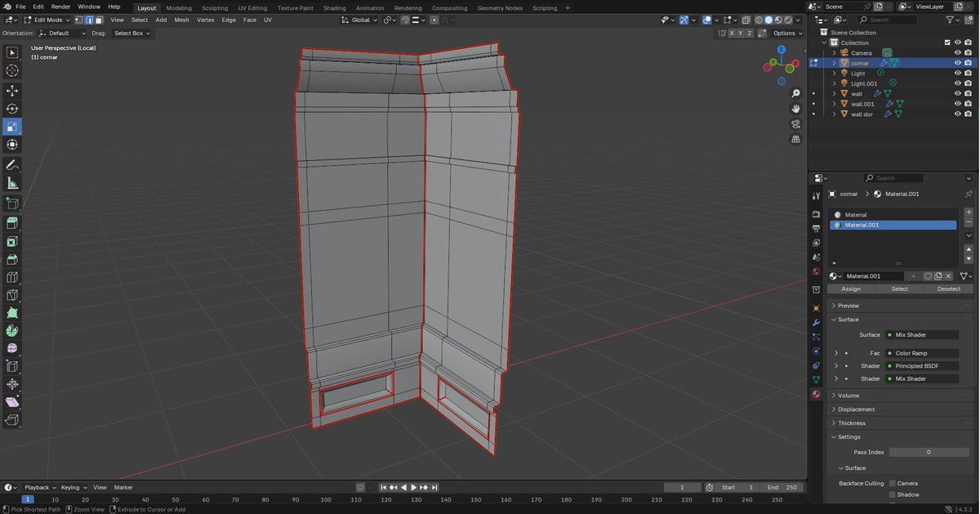Image resolution: width=980 pixels, height=514 pixels.
Task: Select the Move tool
Action: point(12,91)
